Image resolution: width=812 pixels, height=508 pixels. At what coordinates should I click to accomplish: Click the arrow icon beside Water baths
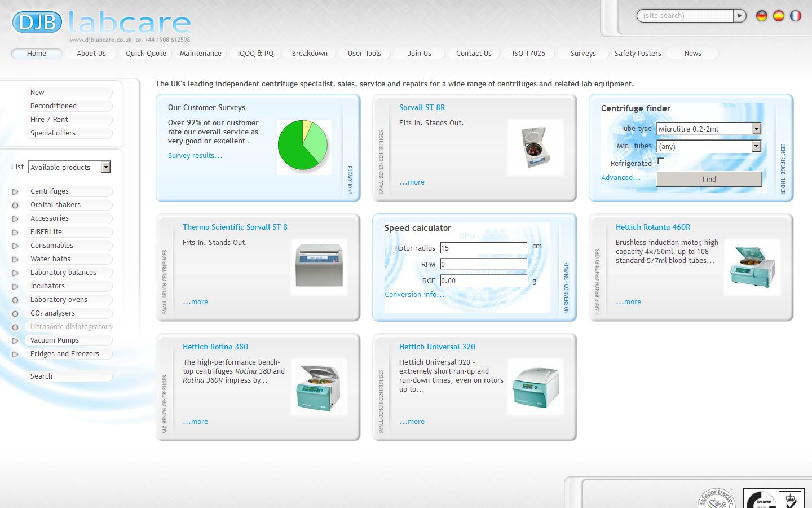[x=15, y=259]
